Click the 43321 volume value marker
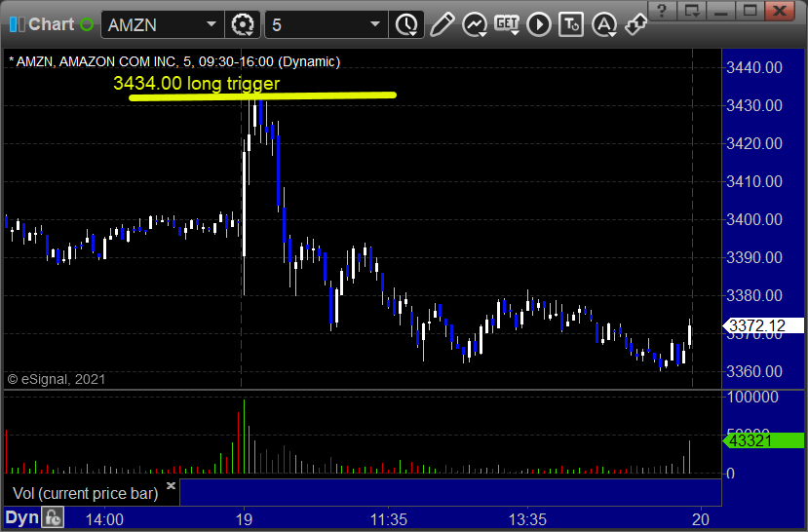This screenshot has height=532, width=808. click(763, 440)
